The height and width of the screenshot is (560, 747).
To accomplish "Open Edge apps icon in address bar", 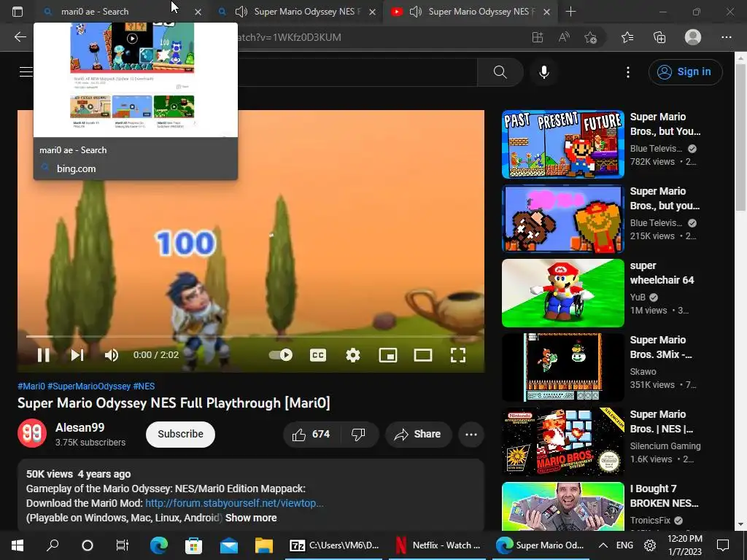I will coord(538,37).
